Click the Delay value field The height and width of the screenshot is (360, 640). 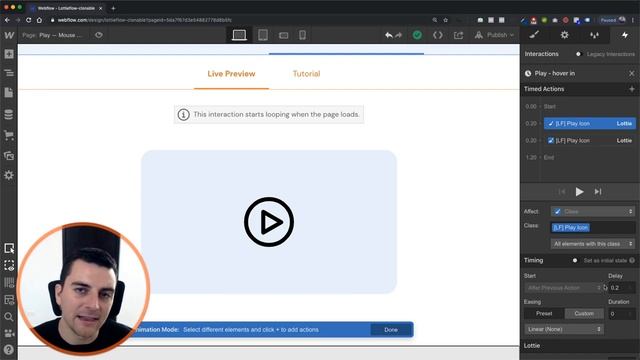click(622, 288)
